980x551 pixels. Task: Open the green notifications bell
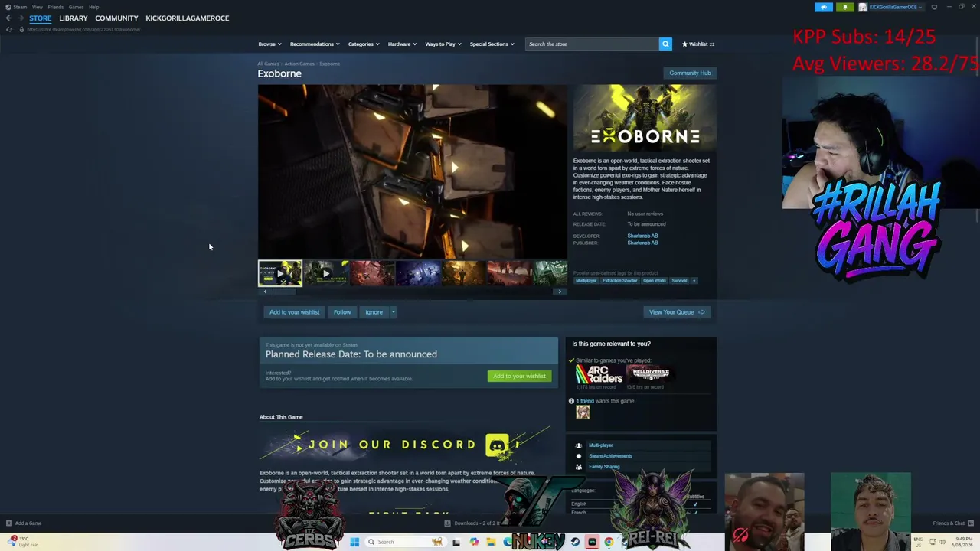tap(845, 7)
